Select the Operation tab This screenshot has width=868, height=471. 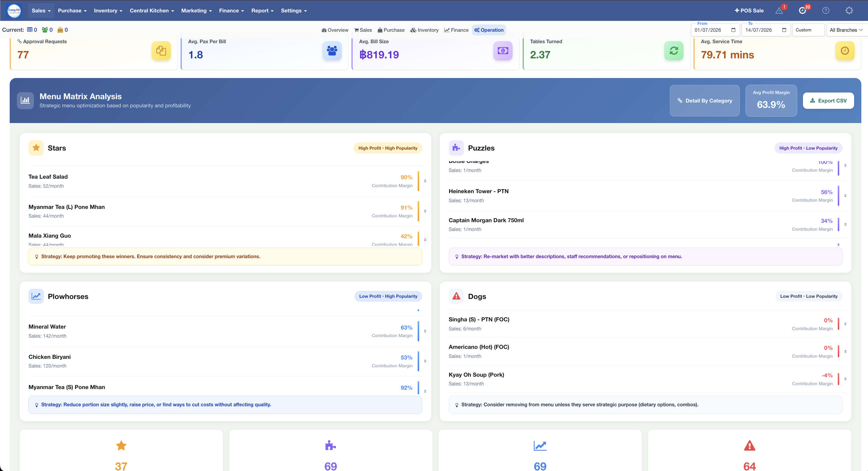click(x=488, y=30)
